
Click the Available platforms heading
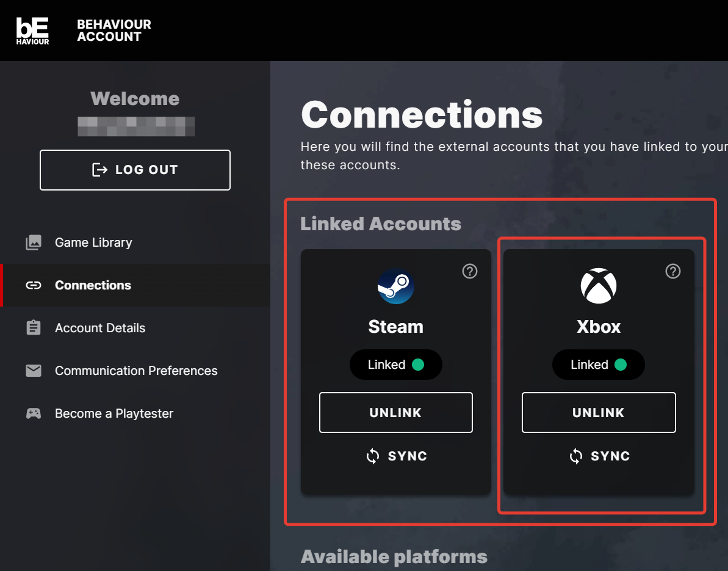coord(394,556)
